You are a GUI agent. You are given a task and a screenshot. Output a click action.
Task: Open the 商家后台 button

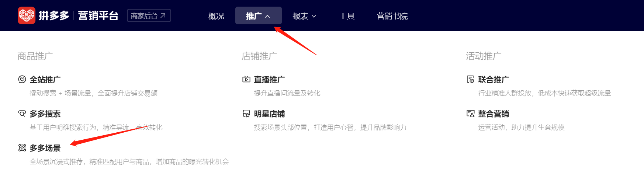point(149,15)
